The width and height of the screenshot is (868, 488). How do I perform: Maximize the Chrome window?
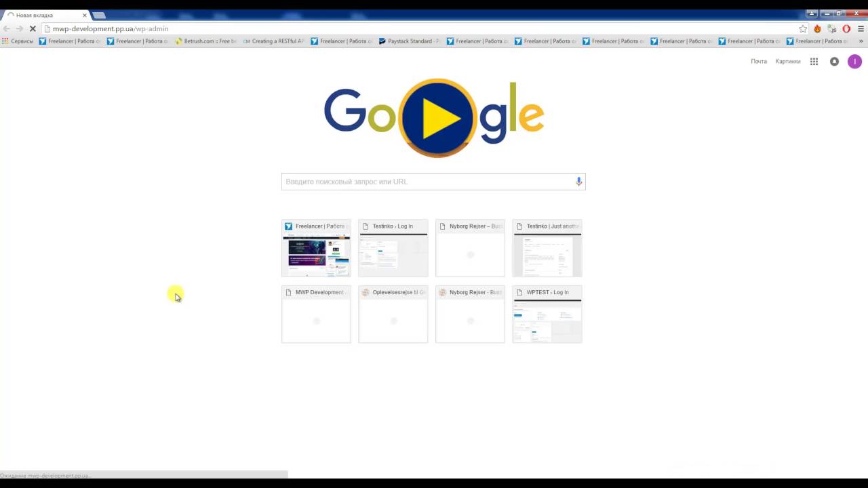840,14
